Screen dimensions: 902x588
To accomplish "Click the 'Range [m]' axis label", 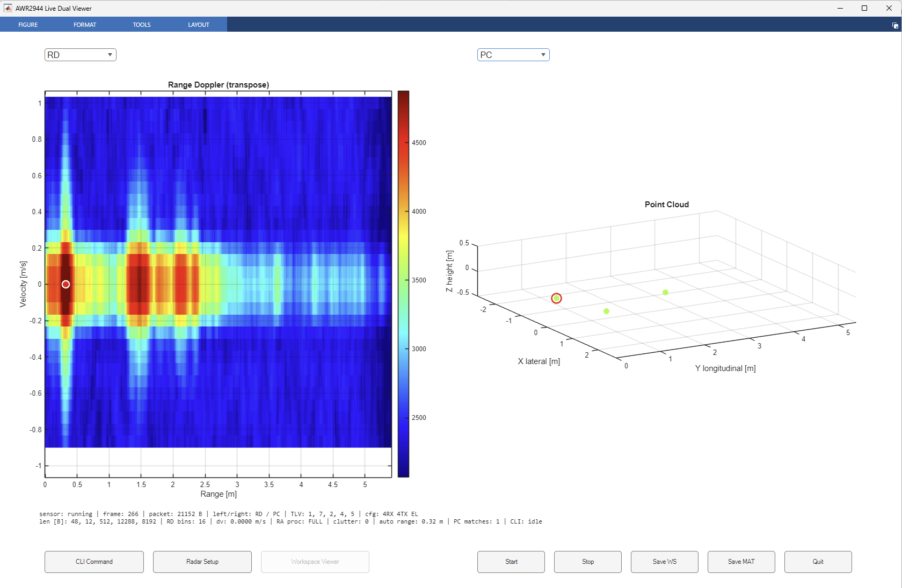I will point(219,494).
